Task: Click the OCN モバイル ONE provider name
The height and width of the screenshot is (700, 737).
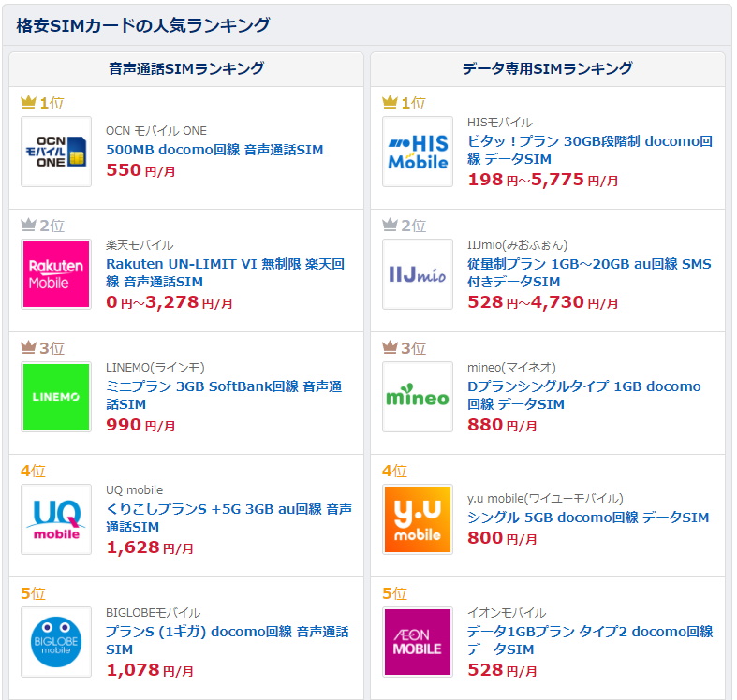Action: [156, 131]
